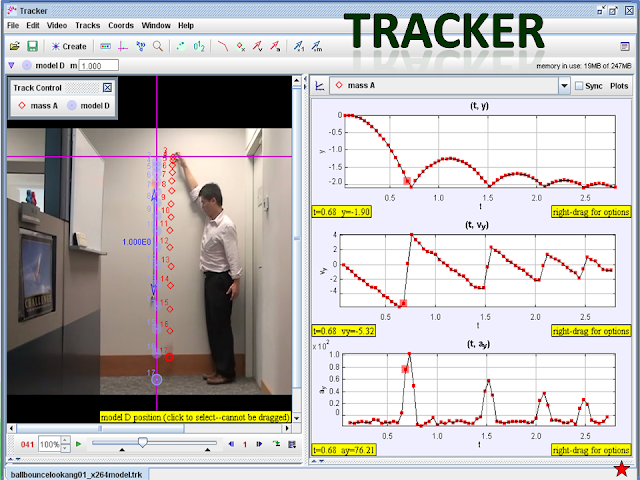The image size is (640, 480).
Task: Toggle the velocity vectors icon
Action: click(258, 47)
